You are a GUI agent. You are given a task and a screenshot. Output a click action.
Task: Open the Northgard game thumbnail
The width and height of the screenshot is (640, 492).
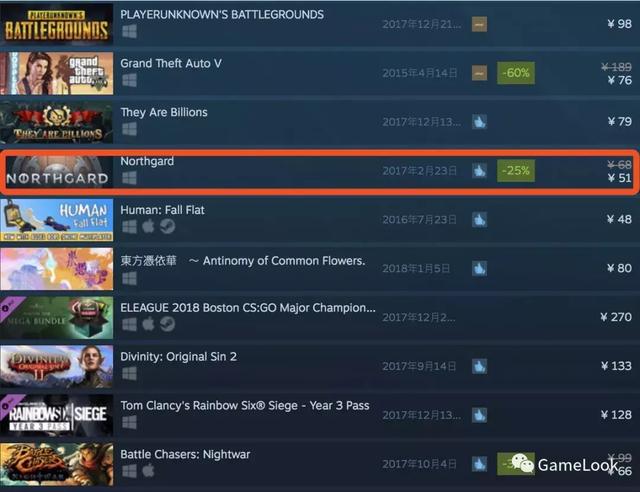tap(58, 171)
